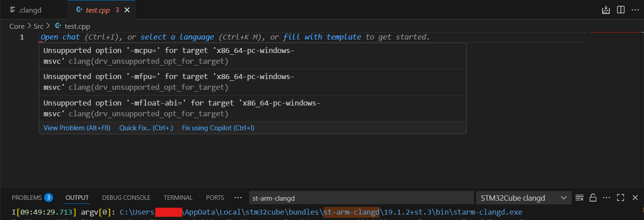This screenshot has height=220, width=644.
Task: Expand Src breadcrumb folder
Action: (38, 26)
